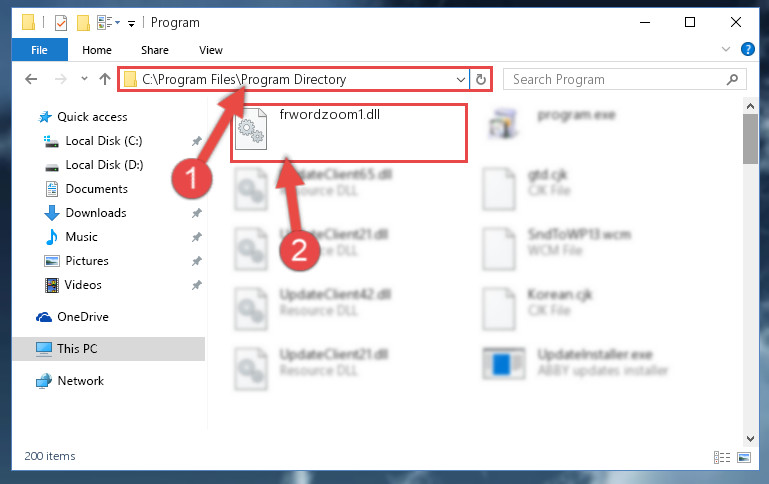Click the Refresh button beside address bar
Screen dimensions: 769x484
click(481, 79)
